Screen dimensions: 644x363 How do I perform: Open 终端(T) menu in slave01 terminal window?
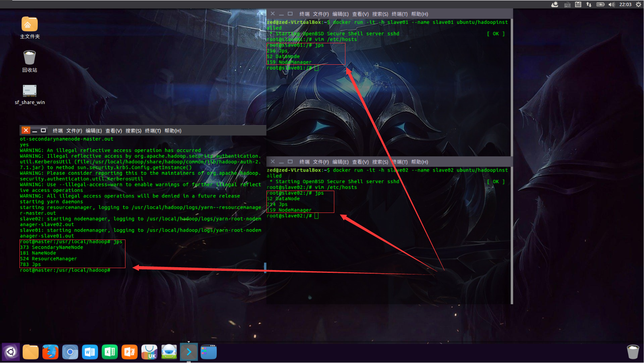point(399,14)
